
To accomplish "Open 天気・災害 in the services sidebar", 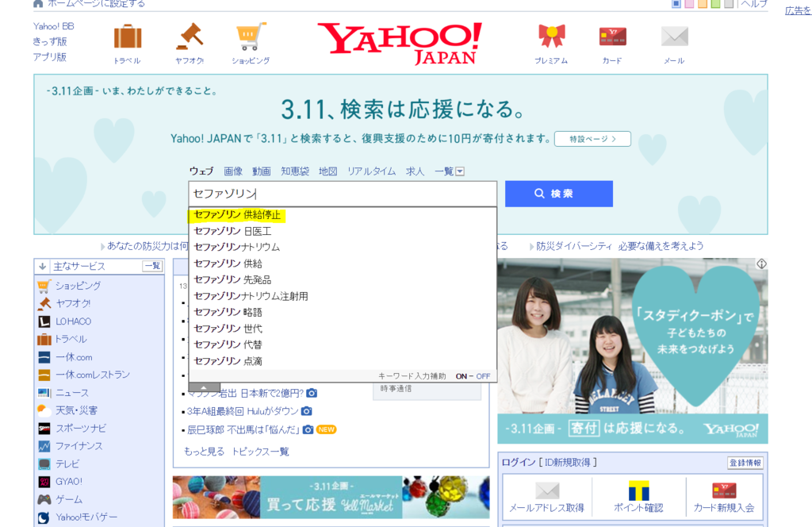I will point(76,410).
